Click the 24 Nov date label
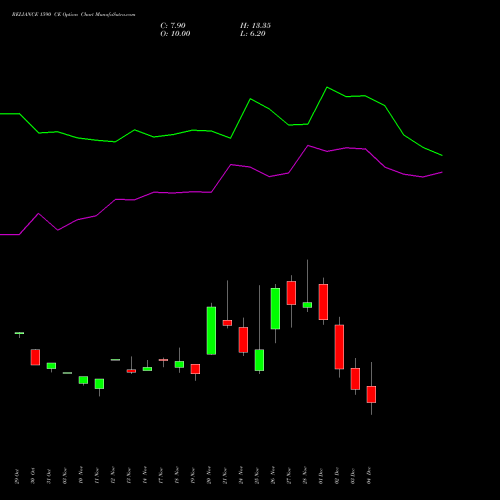This screenshot has width=500, height=500. (241, 475)
